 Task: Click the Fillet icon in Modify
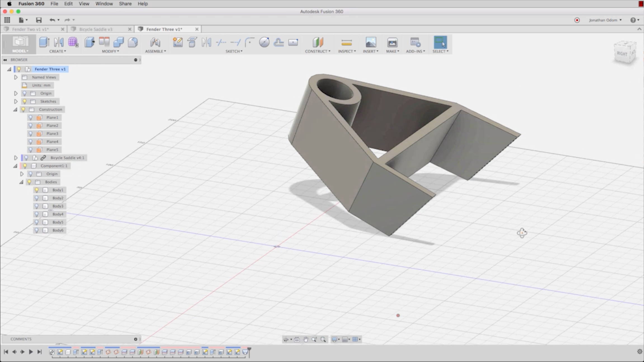point(133,42)
